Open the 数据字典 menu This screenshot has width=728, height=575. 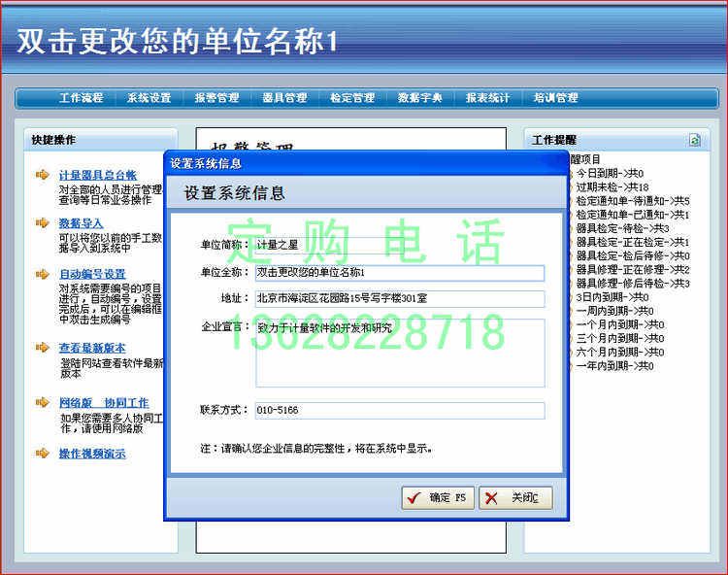point(420,98)
